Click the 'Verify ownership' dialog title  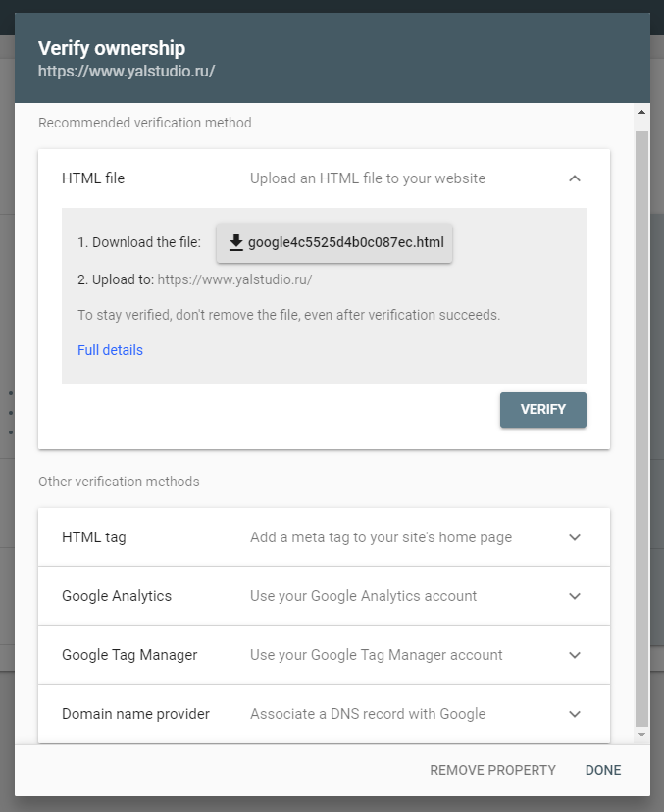112,48
